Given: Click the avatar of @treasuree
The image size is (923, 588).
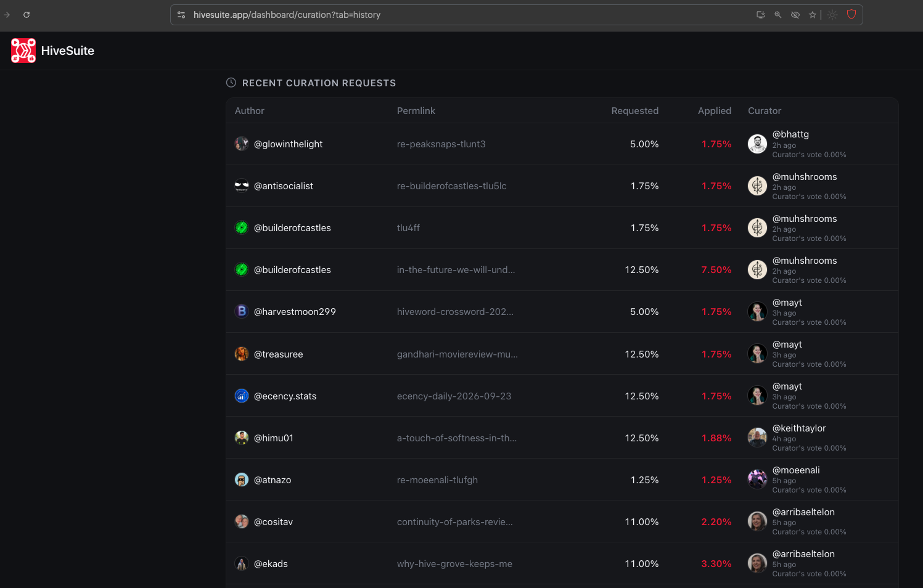Looking at the screenshot, I should click(242, 354).
